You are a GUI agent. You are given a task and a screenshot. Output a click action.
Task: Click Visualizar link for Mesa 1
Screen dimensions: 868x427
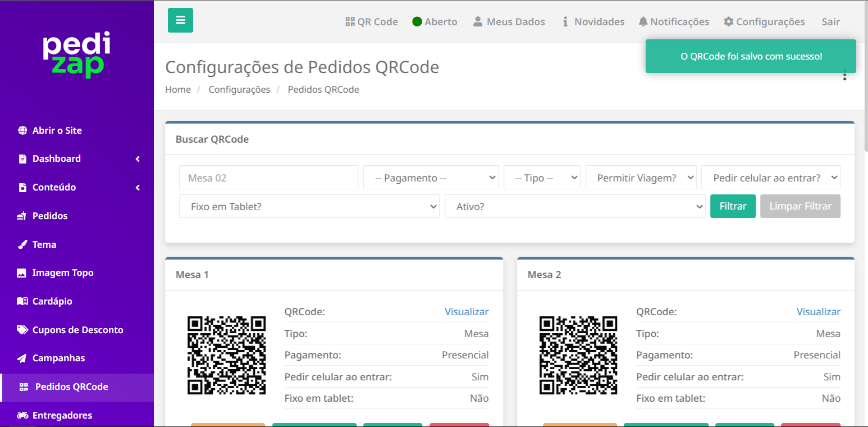(x=467, y=312)
